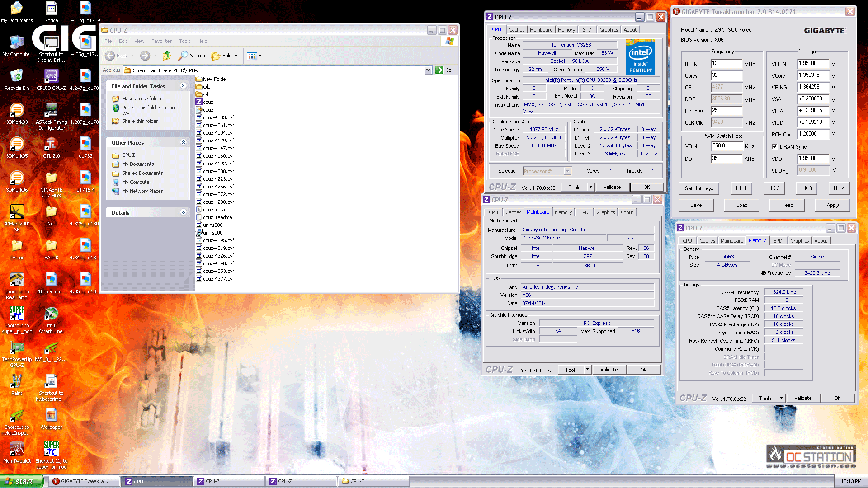Open the Notice desktop file icon

point(51,12)
